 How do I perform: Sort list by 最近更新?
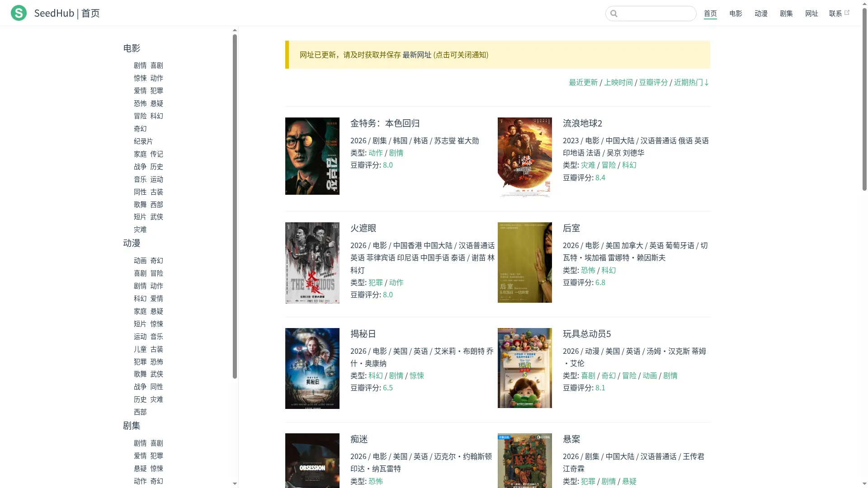point(583,82)
